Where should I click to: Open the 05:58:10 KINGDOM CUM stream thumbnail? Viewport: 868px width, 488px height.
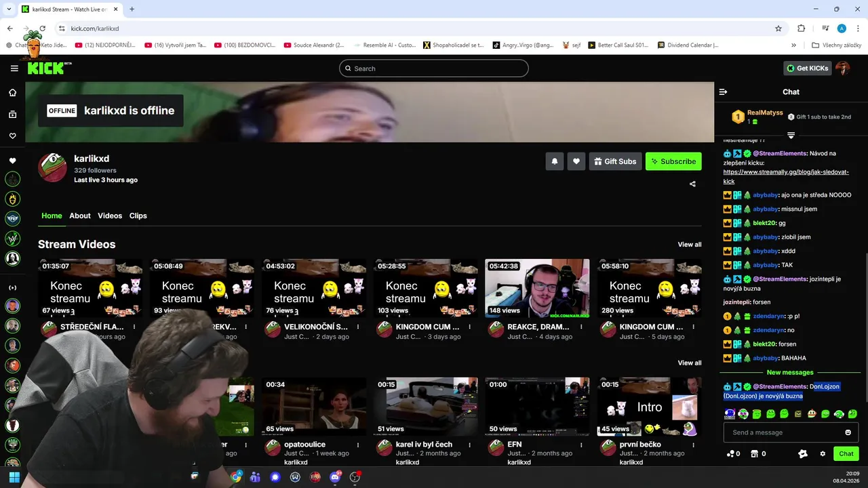point(650,288)
